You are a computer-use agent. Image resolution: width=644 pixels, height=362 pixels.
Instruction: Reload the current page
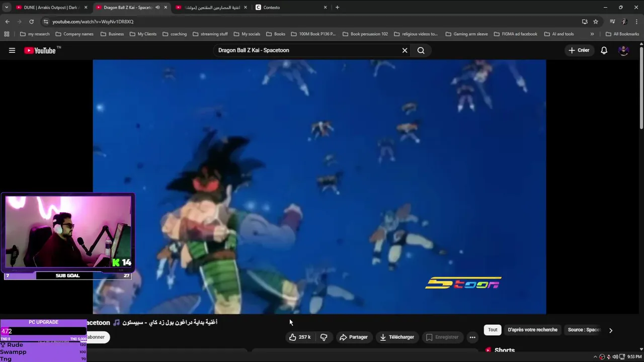(x=31, y=22)
